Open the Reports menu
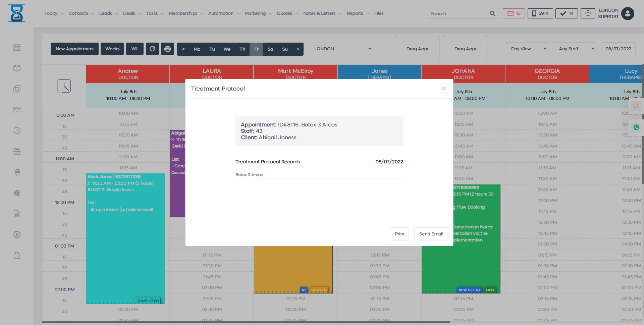Screen dimensions: 644x325 [x=358, y=13]
